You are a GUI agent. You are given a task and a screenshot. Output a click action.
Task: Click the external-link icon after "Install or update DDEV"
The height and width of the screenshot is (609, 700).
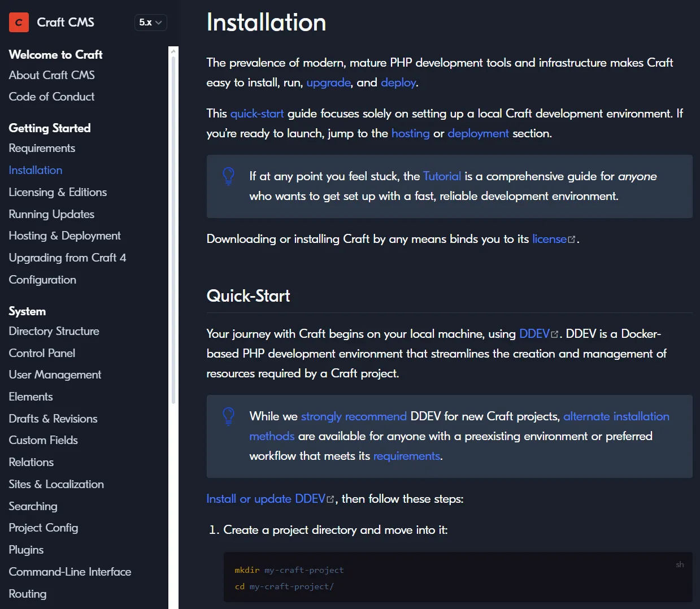point(331,499)
